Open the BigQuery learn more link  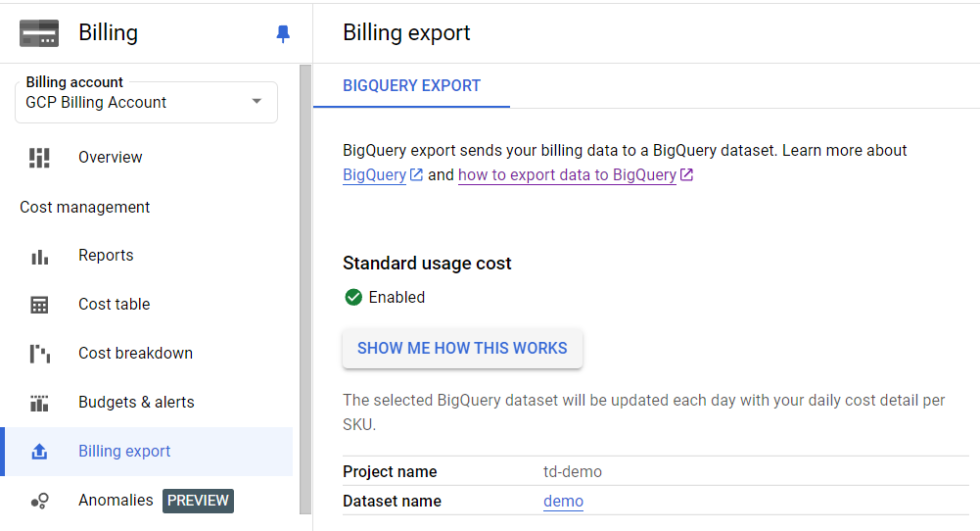374,175
